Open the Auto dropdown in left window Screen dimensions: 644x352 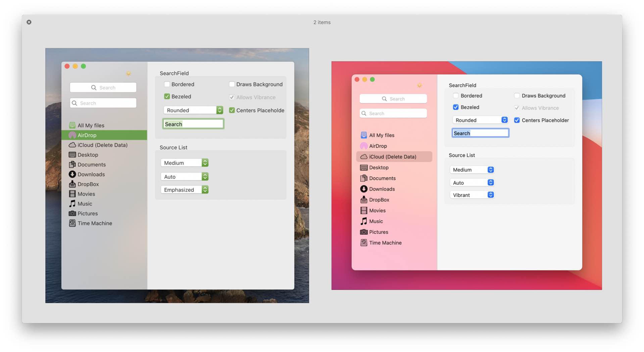click(184, 177)
